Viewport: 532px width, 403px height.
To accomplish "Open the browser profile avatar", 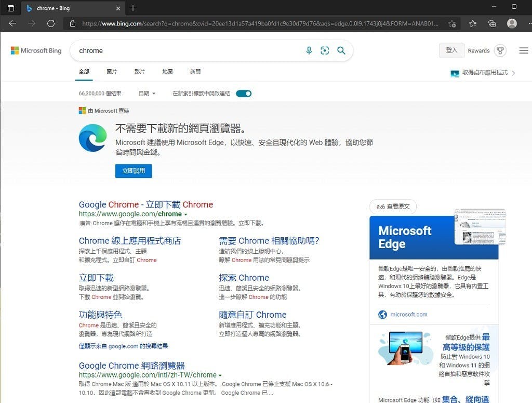I will (x=512, y=23).
